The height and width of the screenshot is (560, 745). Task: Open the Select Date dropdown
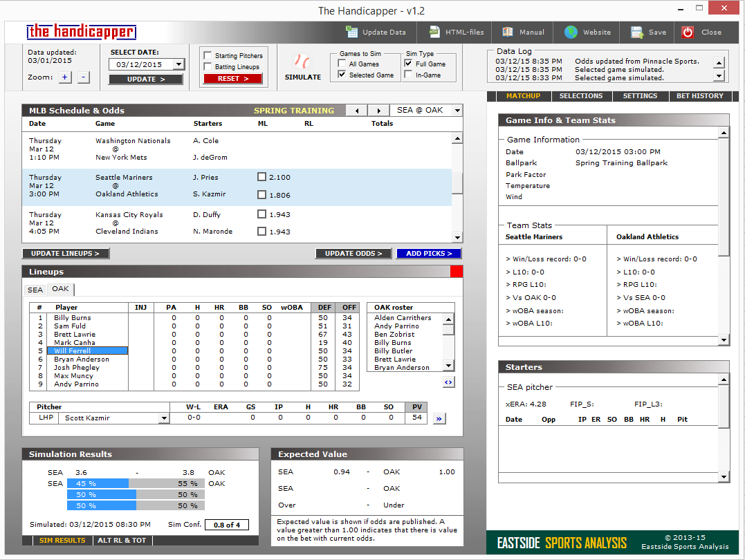coord(178,64)
